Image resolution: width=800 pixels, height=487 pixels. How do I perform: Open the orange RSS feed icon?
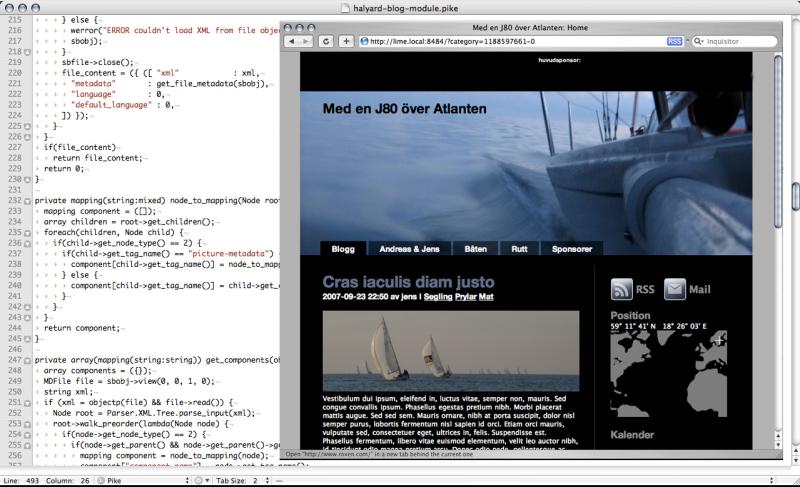pyautogui.click(x=621, y=289)
